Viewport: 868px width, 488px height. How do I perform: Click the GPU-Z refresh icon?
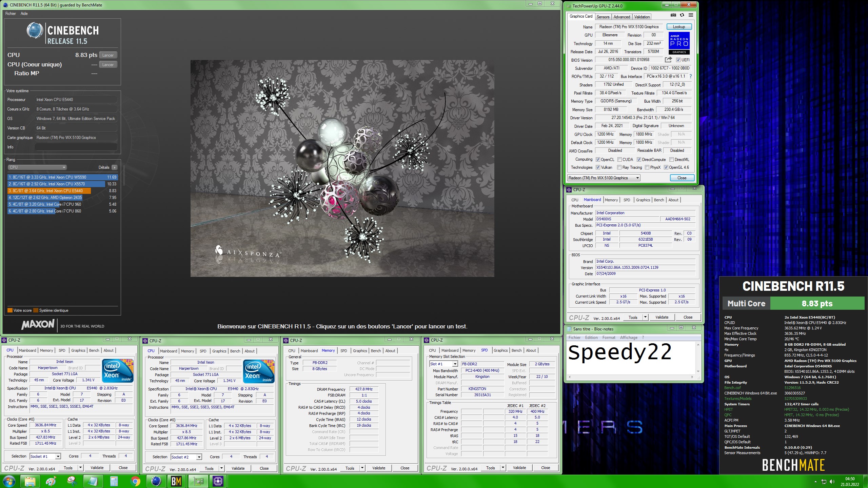tap(682, 15)
